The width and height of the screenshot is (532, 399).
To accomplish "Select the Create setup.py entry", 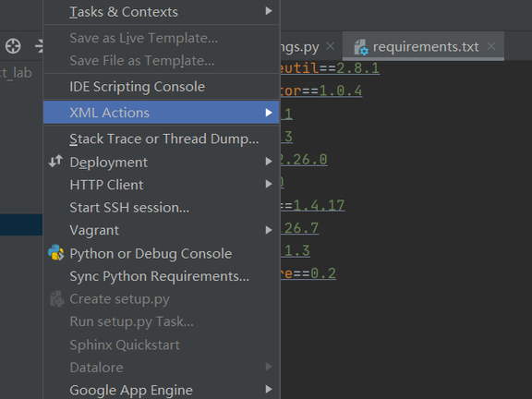I will [x=161, y=299].
